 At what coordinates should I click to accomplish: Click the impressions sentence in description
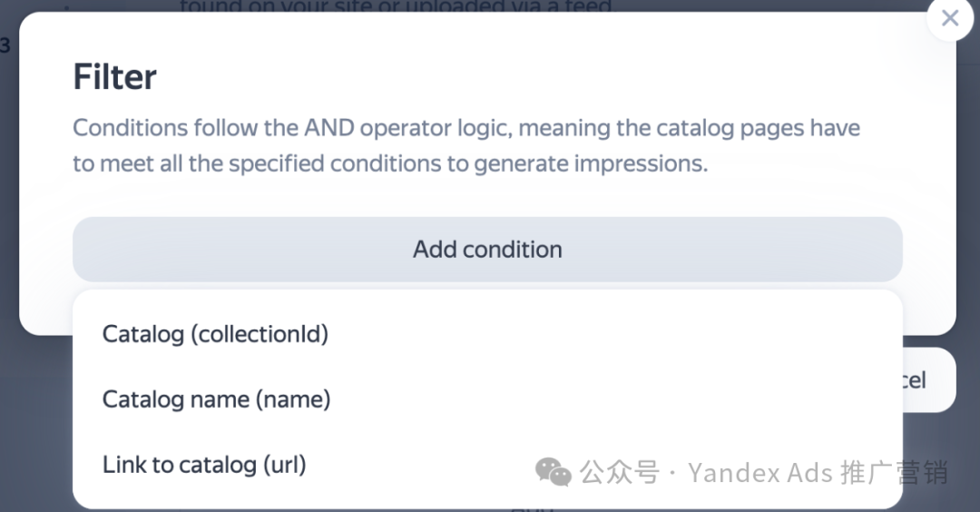click(x=390, y=163)
